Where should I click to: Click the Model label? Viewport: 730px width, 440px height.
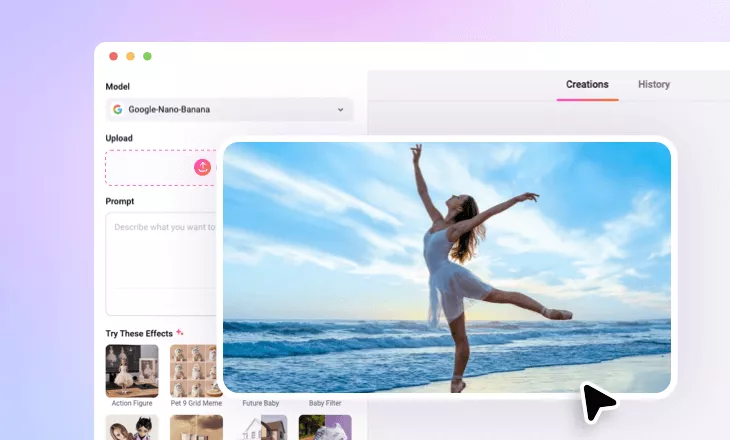click(117, 87)
